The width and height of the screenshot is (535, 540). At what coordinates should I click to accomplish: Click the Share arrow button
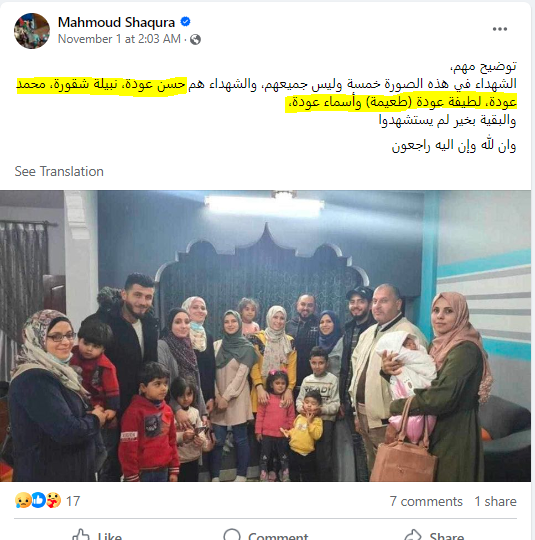[x=434, y=535]
